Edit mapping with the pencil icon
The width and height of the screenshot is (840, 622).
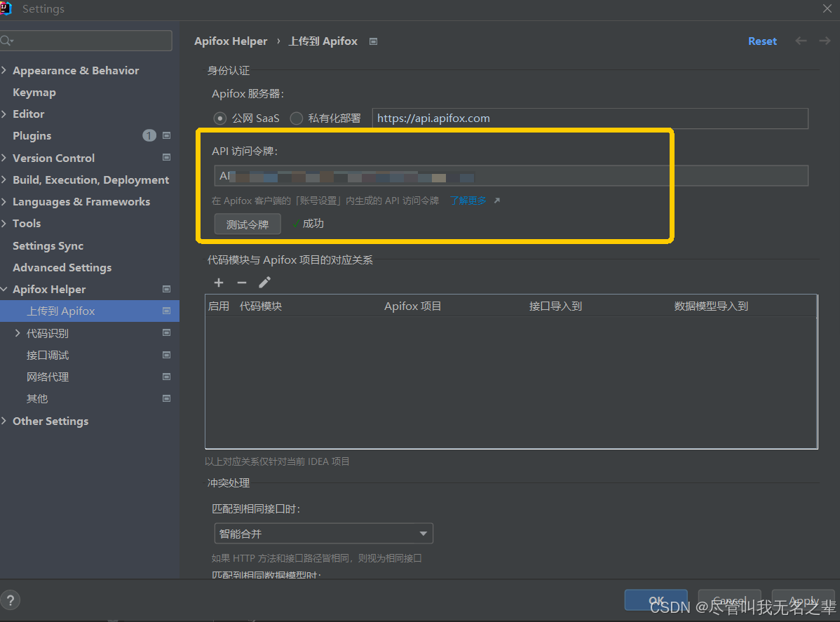[x=264, y=283]
